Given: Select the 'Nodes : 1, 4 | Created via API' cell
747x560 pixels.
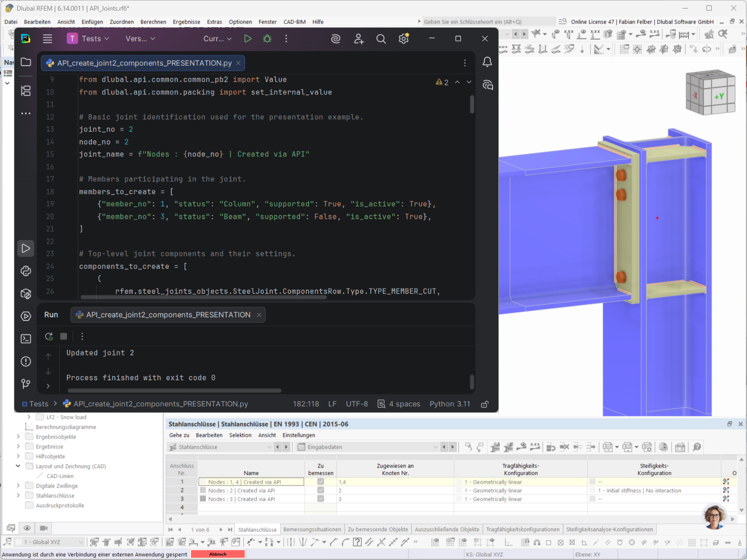Looking at the screenshot, I should point(251,482).
